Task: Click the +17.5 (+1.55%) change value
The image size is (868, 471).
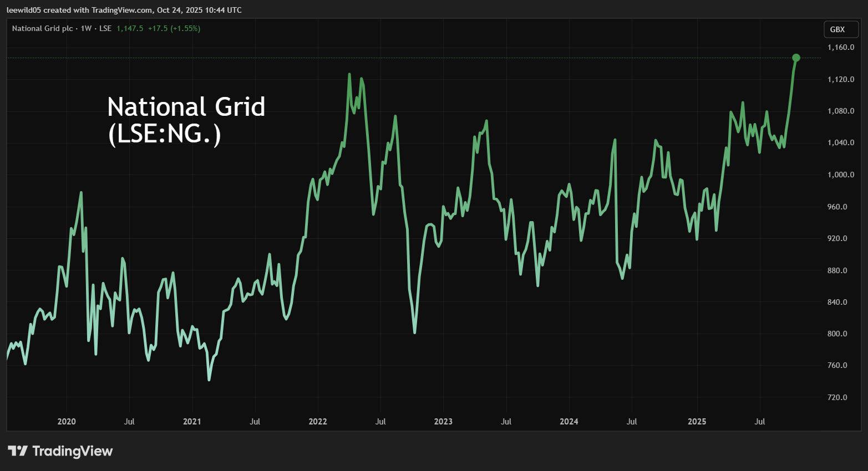Action: (174, 28)
